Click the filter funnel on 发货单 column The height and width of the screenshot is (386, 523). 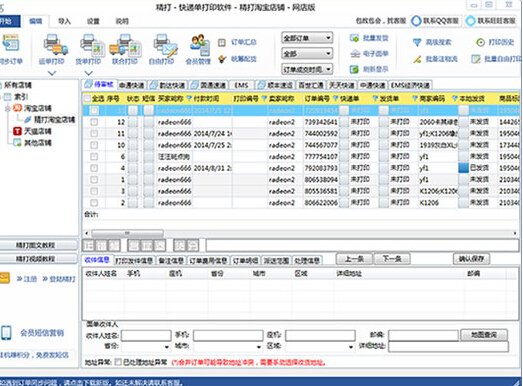pos(375,98)
